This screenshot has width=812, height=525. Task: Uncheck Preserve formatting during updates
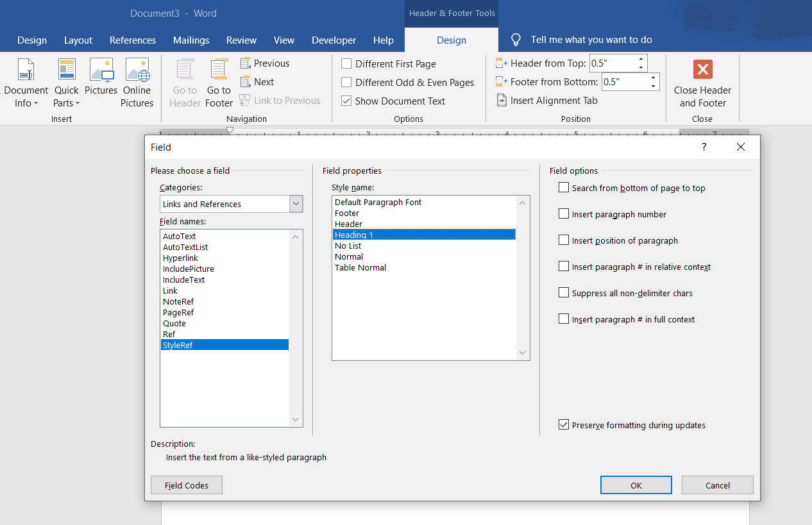(x=564, y=425)
